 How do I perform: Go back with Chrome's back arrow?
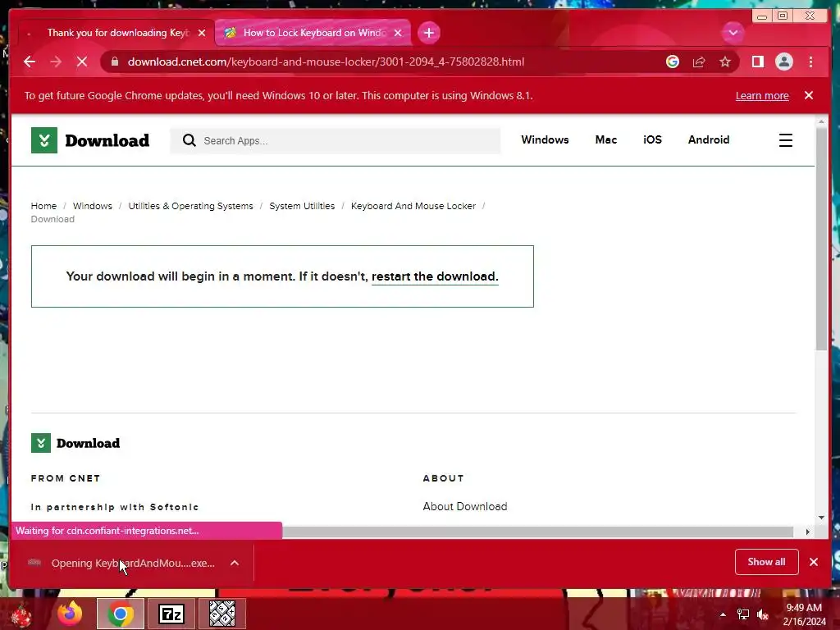30,62
